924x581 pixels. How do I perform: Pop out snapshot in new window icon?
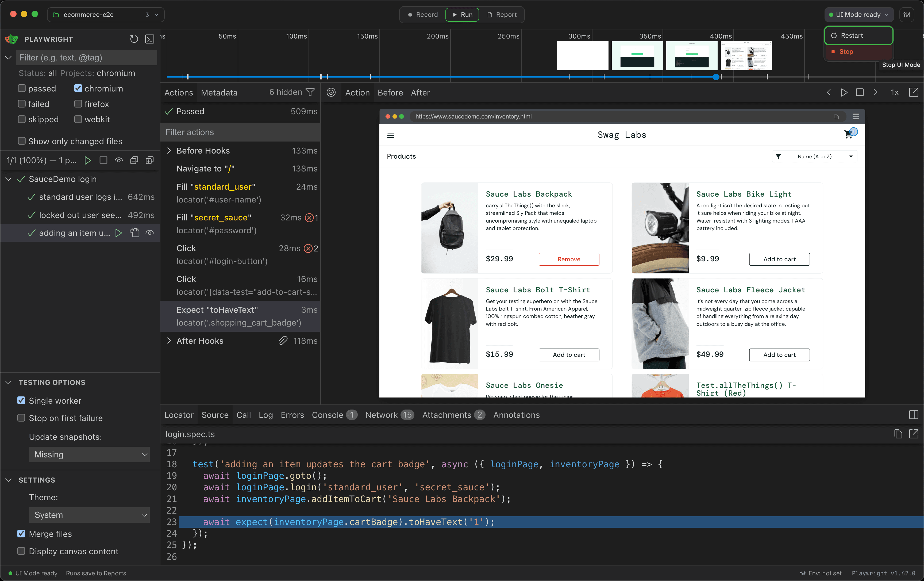tap(914, 93)
